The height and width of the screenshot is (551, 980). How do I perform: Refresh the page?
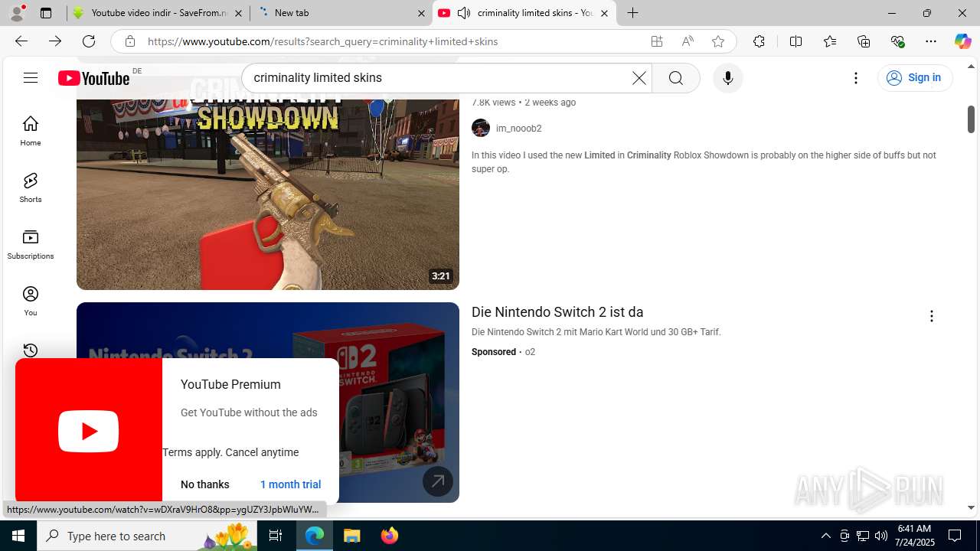point(89,41)
